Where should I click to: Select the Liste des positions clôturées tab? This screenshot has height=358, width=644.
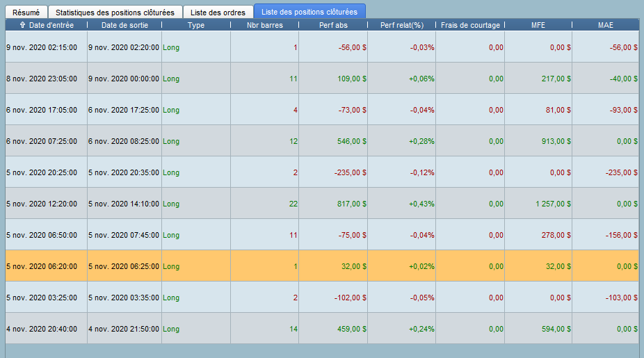pos(309,12)
